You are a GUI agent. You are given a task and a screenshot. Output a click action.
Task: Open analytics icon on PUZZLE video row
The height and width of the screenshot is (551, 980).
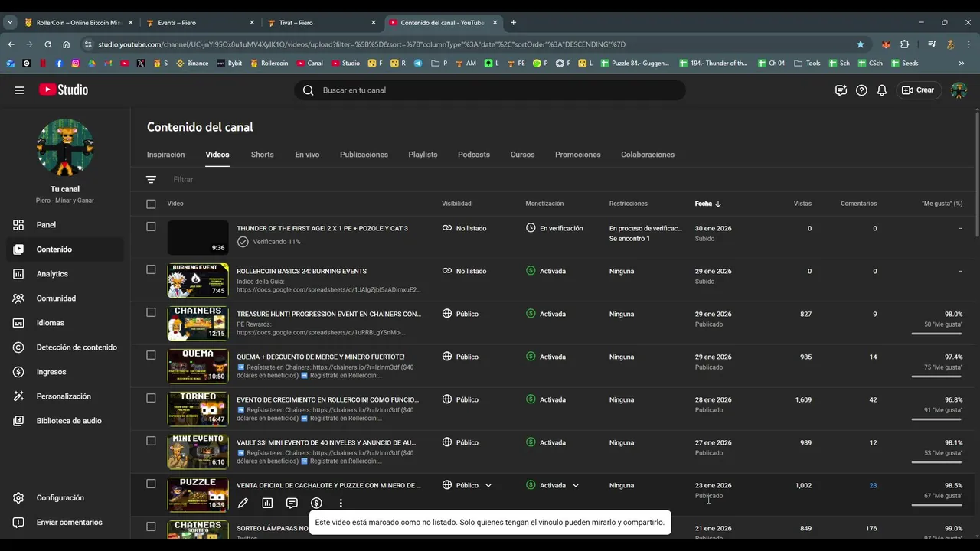pyautogui.click(x=267, y=503)
